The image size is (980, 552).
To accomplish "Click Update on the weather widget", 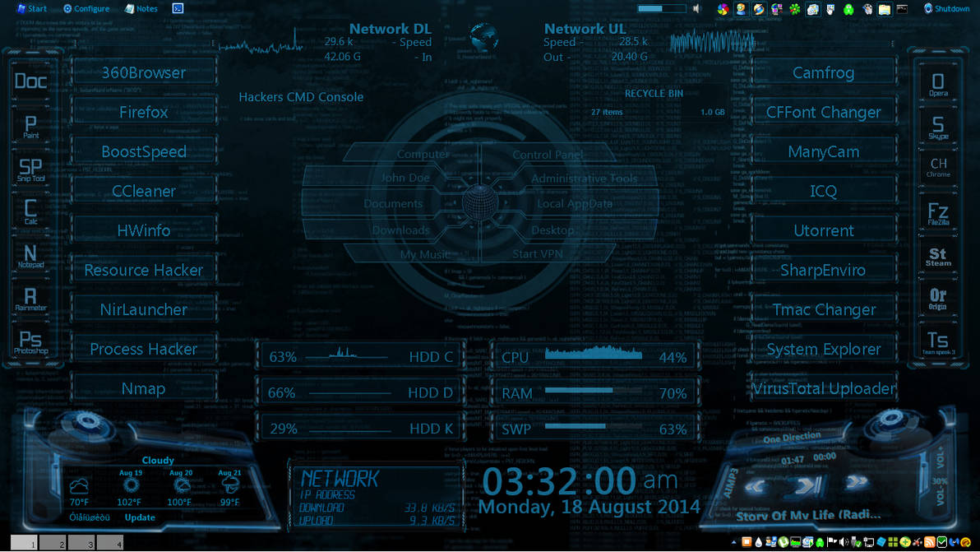I will tap(140, 517).
